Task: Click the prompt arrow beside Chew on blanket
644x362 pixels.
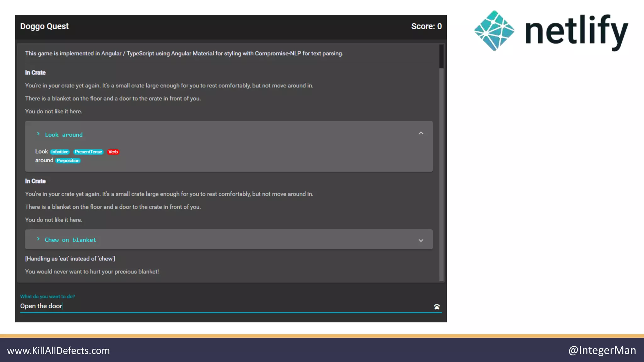Action: pos(38,239)
